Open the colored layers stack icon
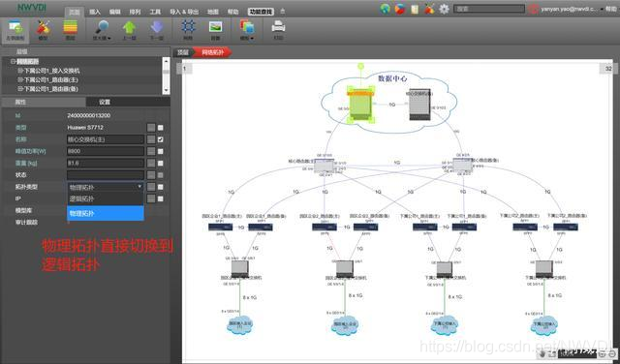 coord(71,28)
